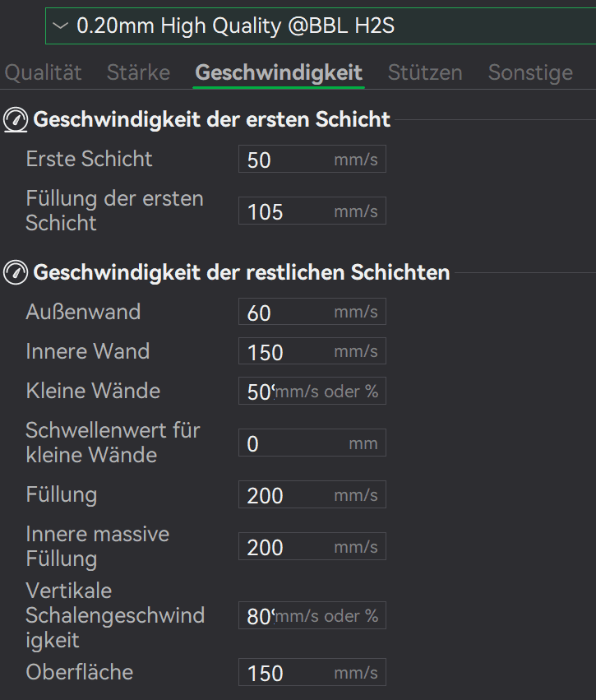Click the Kleine Wände speed field

(x=259, y=392)
